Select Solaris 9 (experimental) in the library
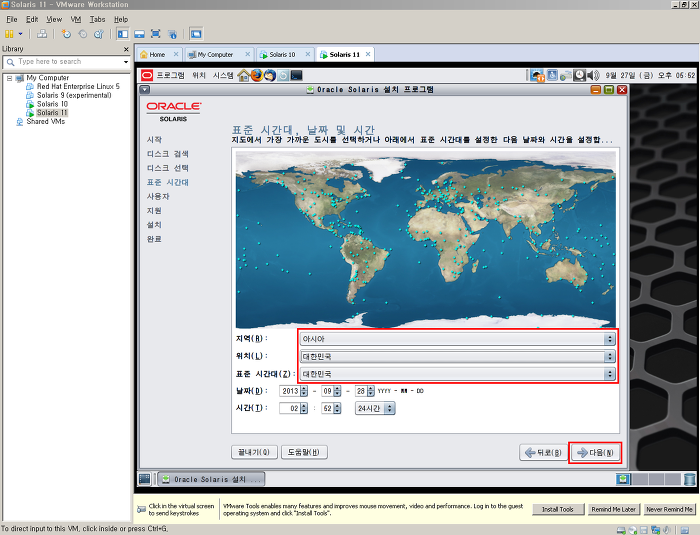Viewport: 700px width, 535px height. tap(74, 95)
